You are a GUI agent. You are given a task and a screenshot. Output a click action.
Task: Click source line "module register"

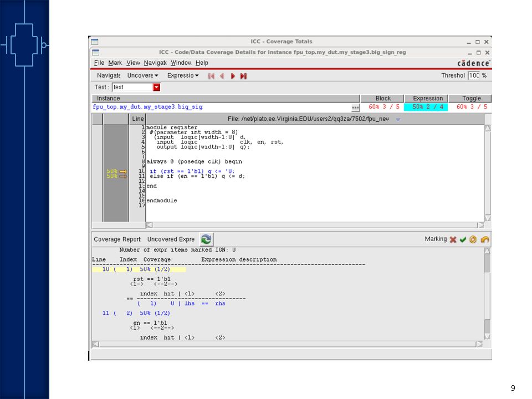pyautogui.click(x=172, y=127)
